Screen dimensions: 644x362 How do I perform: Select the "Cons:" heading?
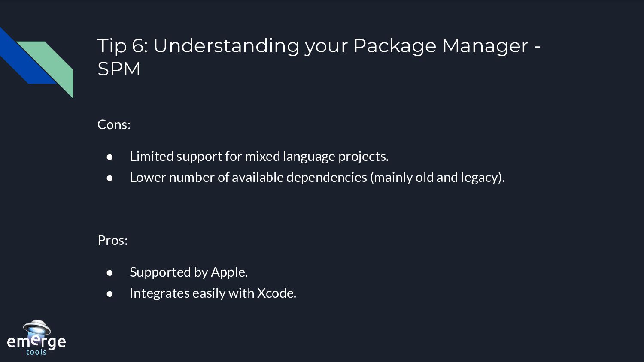[114, 124]
